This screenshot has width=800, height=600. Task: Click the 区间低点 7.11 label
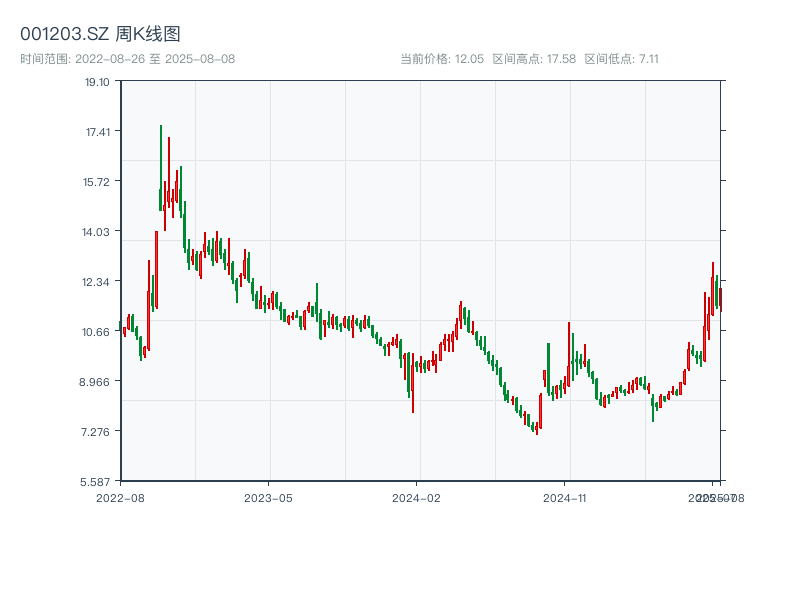tap(621, 59)
